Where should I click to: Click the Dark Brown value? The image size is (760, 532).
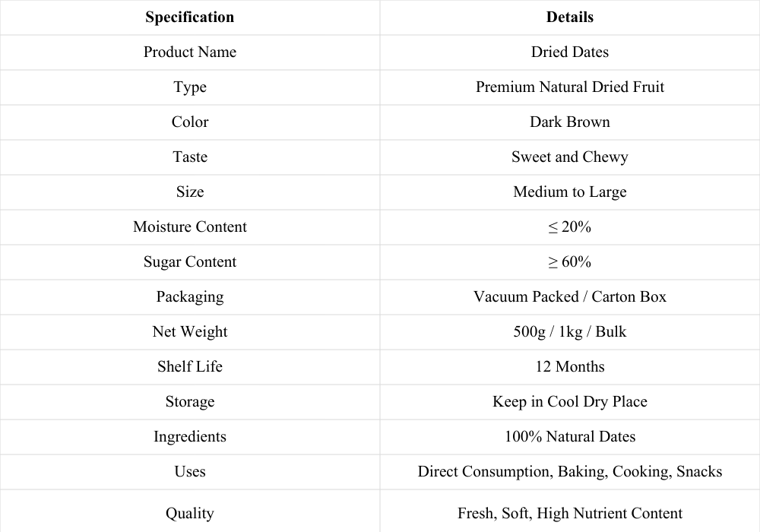pos(569,122)
